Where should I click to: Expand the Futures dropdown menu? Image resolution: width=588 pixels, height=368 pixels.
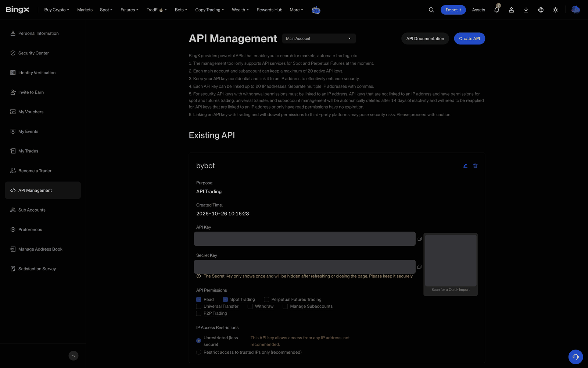pos(129,10)
